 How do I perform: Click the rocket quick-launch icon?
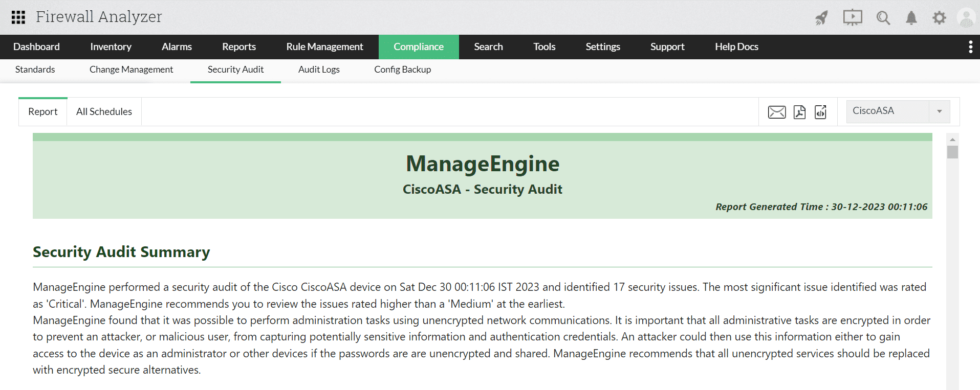pyautogui.click(x=821, y=18)
